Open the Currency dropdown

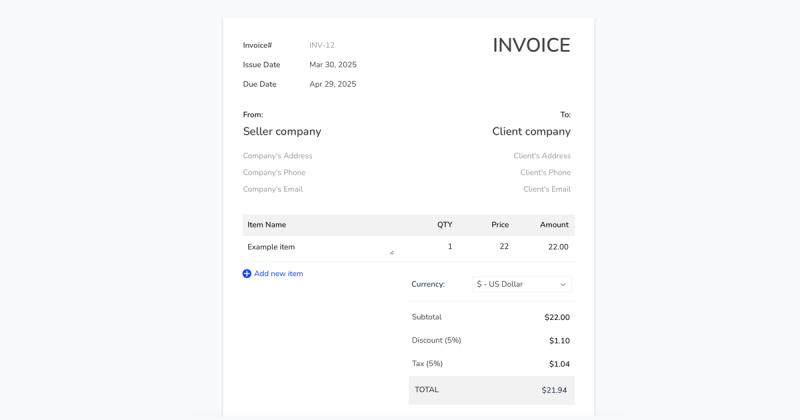[521, 285]
